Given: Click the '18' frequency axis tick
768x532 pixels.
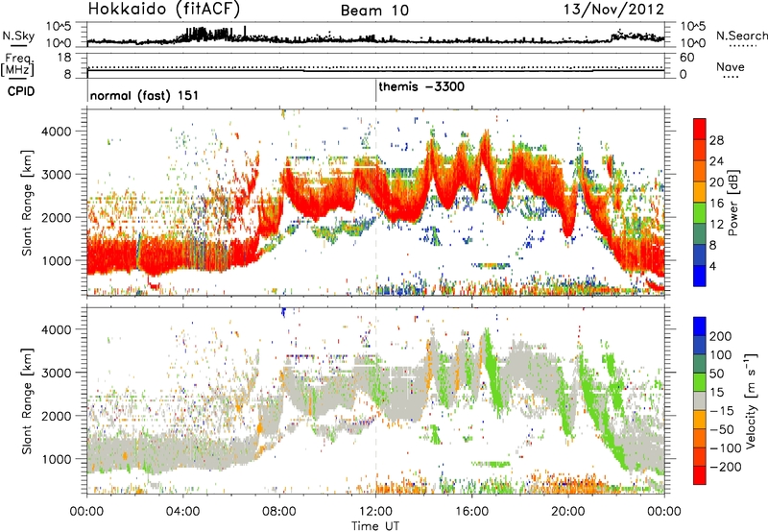Looking at the screenshot, I should pos(64,58).
